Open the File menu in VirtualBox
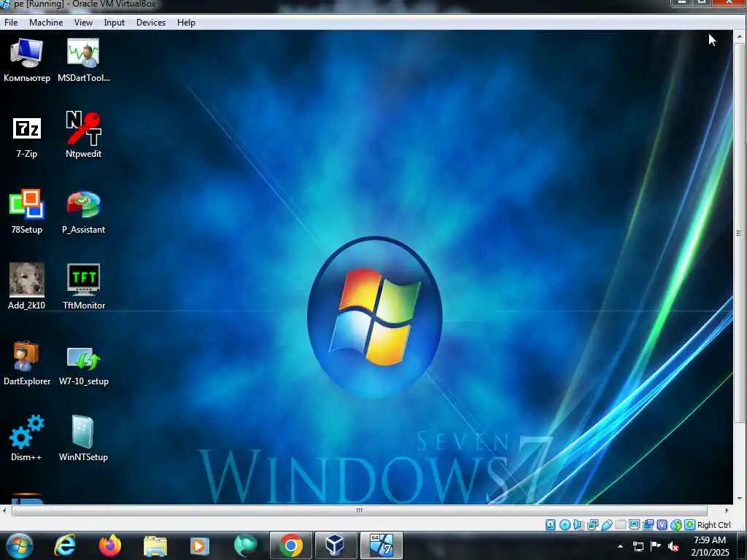This screenshot has width=747, height=560. click(11, 23)
